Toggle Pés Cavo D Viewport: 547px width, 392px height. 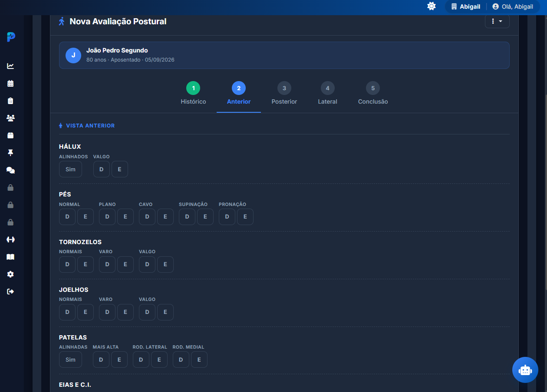point(147,217)
